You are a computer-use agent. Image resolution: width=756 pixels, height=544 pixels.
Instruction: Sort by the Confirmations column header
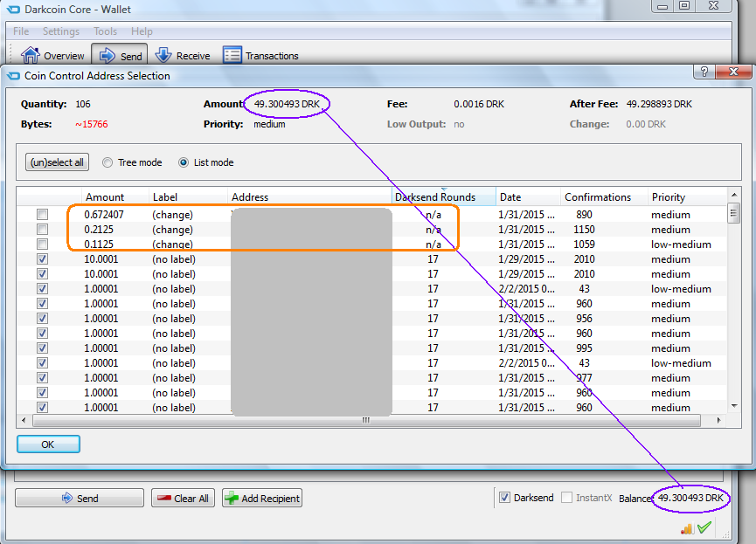click(604, 197)
